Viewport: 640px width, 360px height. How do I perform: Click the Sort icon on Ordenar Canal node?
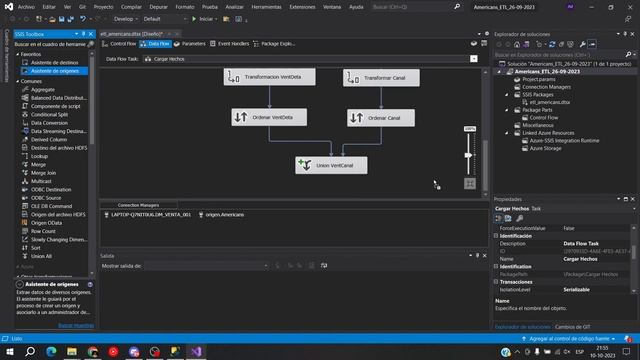coord(356,118)
